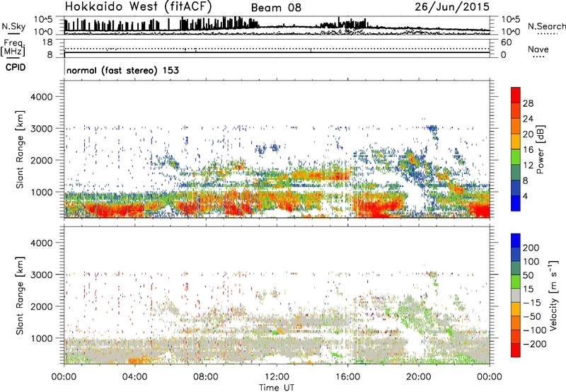Click the velocity panel 'Slant Range [km]' label
Screen dimensions: 566x392
coord(20,296)
